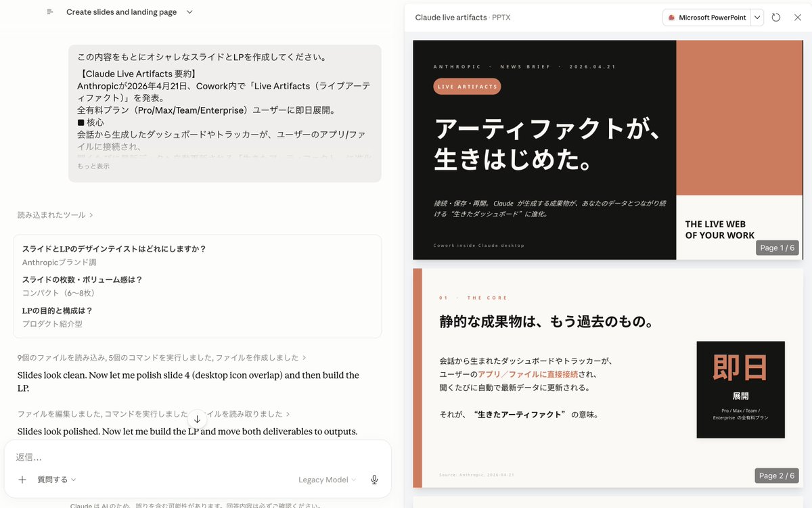The width and height of the screenshot is (812, 508).
Task: Click the "Source: Anthropic, 2026-04-21" footer
Action: click(x=475, y=474)
